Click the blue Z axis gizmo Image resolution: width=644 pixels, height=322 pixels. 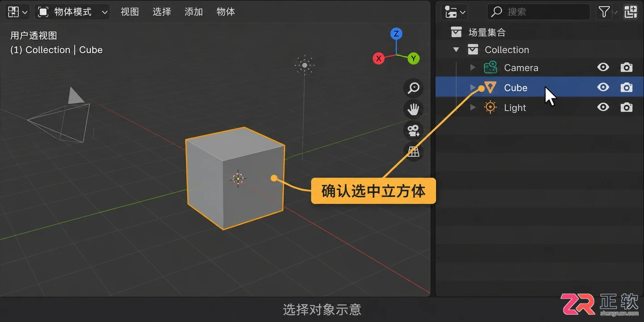tap(396, 34)
